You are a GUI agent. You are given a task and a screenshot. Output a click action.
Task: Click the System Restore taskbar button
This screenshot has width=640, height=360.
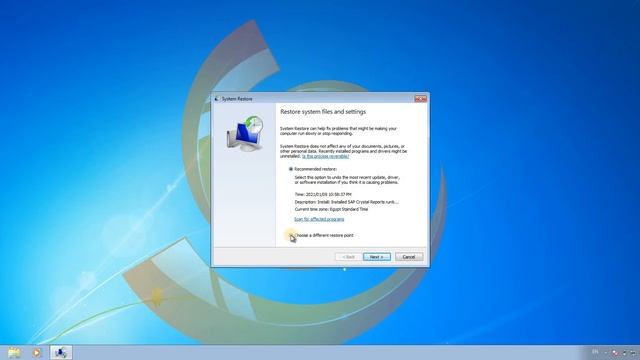[x=61, y=352]
